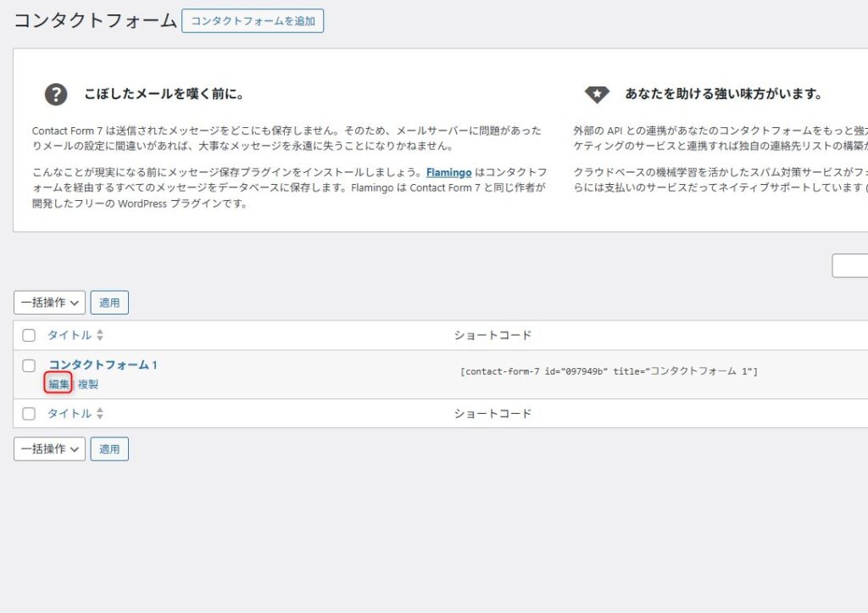This screenshot has height=613, width=868.
Task: Click the top 適用 button
Action: [x=109, y=303]
